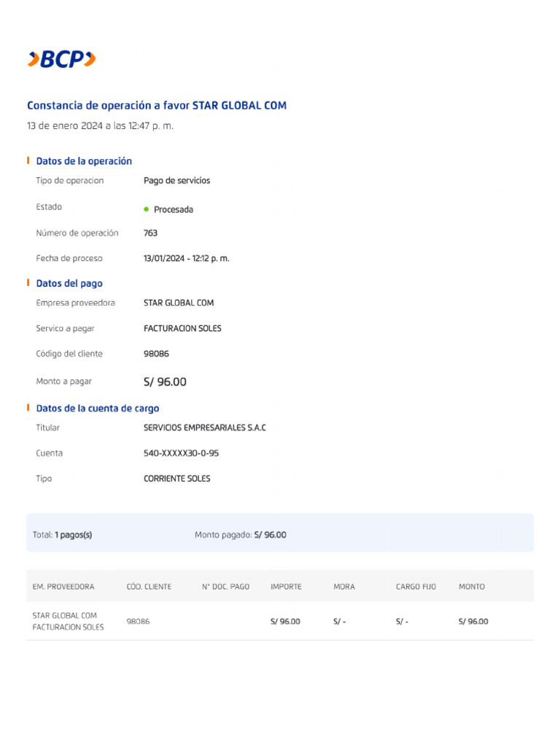Select 'S/ -' in the MORA column
The height and width of the screenshot is (747, 560).
point(340,622)
